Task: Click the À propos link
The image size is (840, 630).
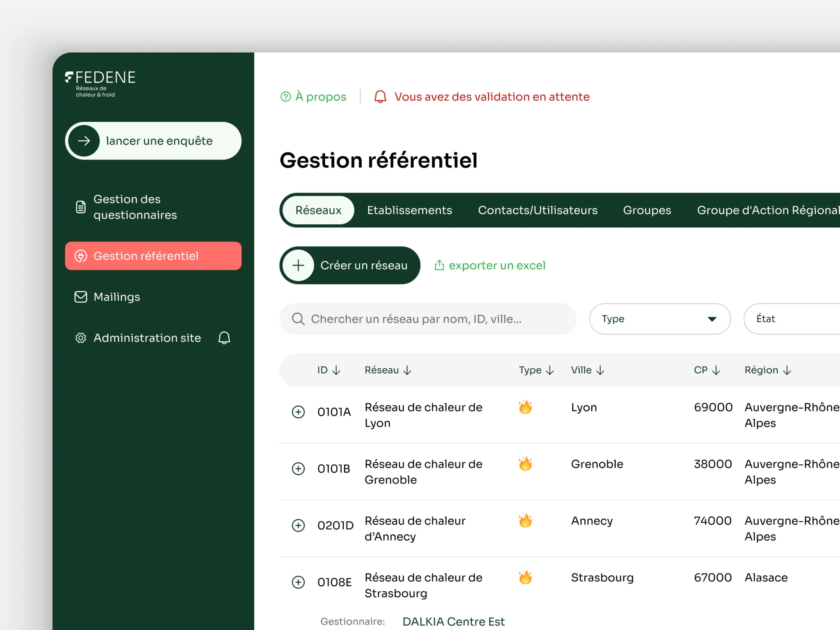Action: point(313,97)
